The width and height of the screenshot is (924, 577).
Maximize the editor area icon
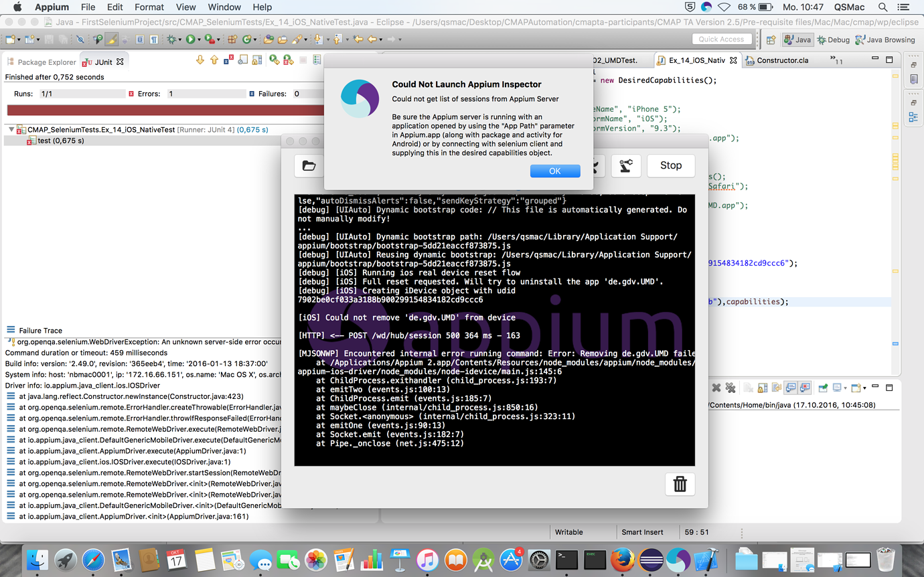[889, 60]
